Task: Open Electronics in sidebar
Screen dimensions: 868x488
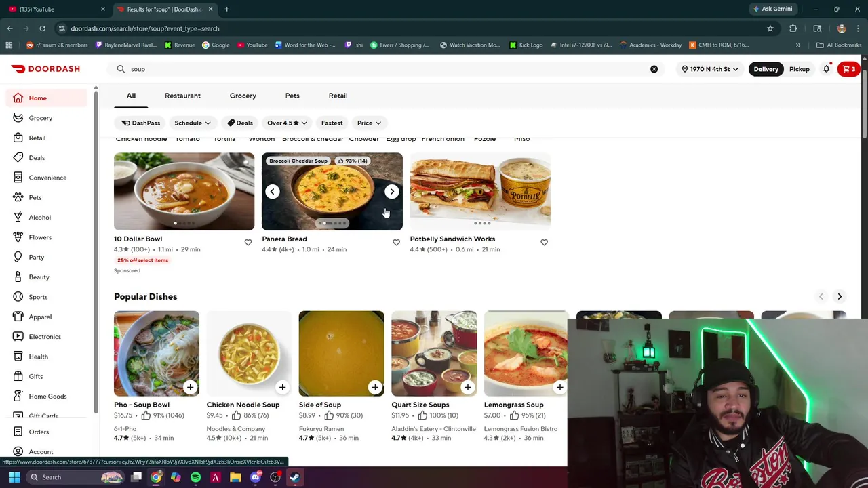Action: point(47,337)
